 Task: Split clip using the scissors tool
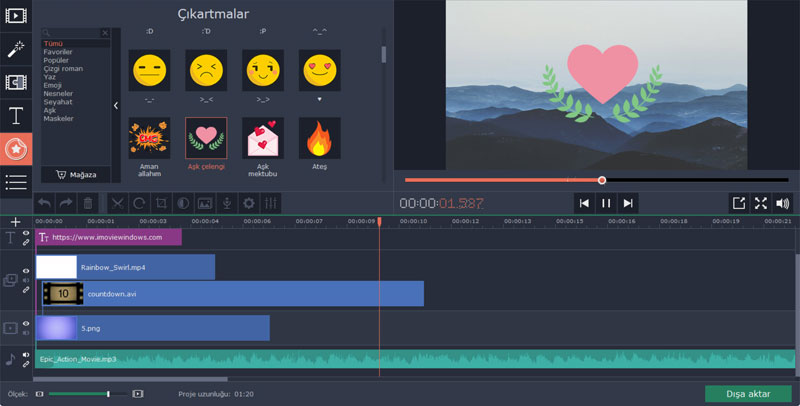coord(118,204)
